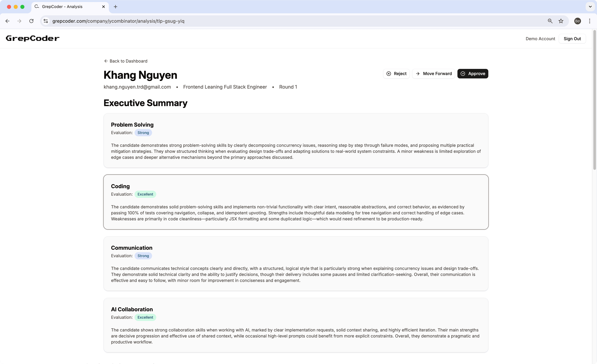The height and width of the screenshot is (364, 597).
Task: Click the Move Forward arrow icon
Action: click(418, 74)
